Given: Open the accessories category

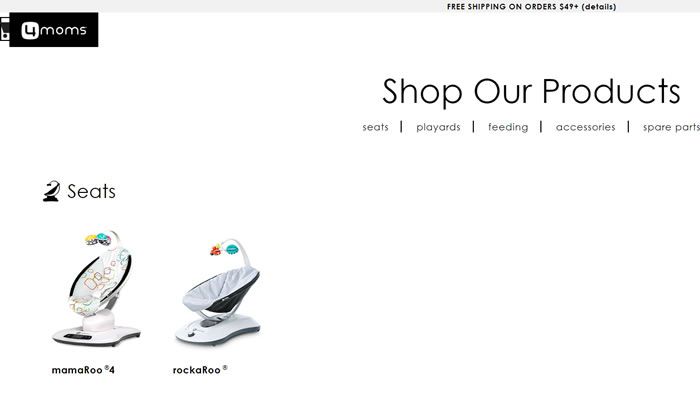Looking at the screenshot, I should coord(585,127).
